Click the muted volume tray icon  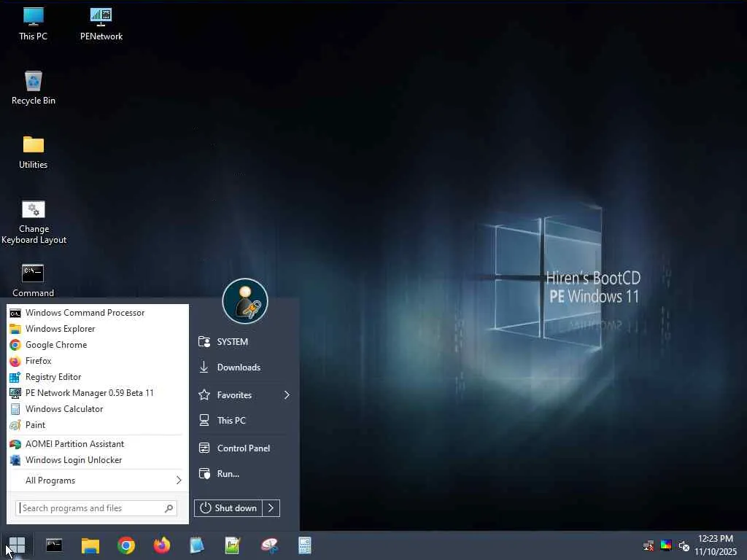coord(684,546)
